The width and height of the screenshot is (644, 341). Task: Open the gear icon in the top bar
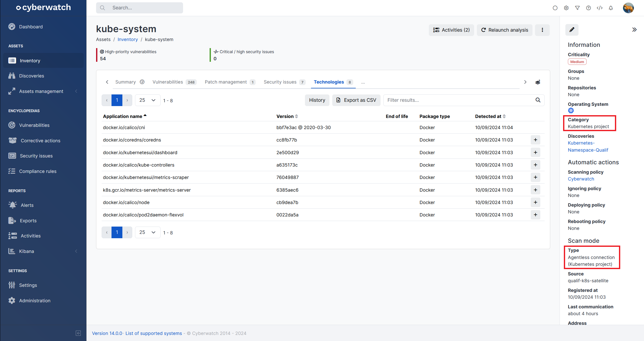[x=566, y=8]
